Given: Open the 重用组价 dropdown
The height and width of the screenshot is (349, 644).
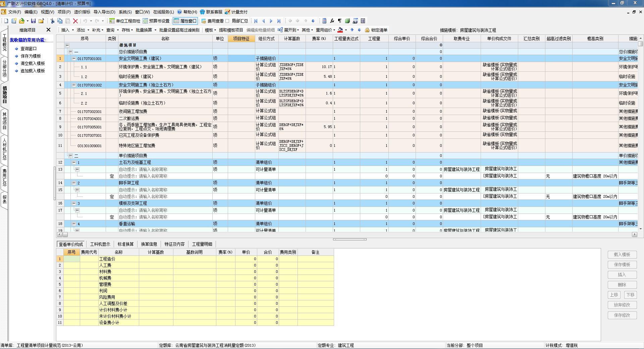Looking at the screenshot, I should click(325, 30).
